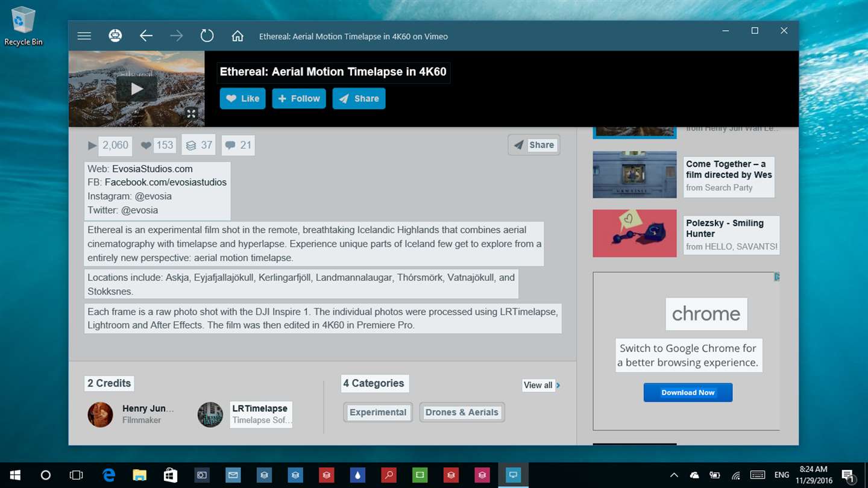Image resolution: width=868 pixels, height=488 pixels.
Task: Open Polezsky - Smiling Hunter title link
Action: (725, 228)
